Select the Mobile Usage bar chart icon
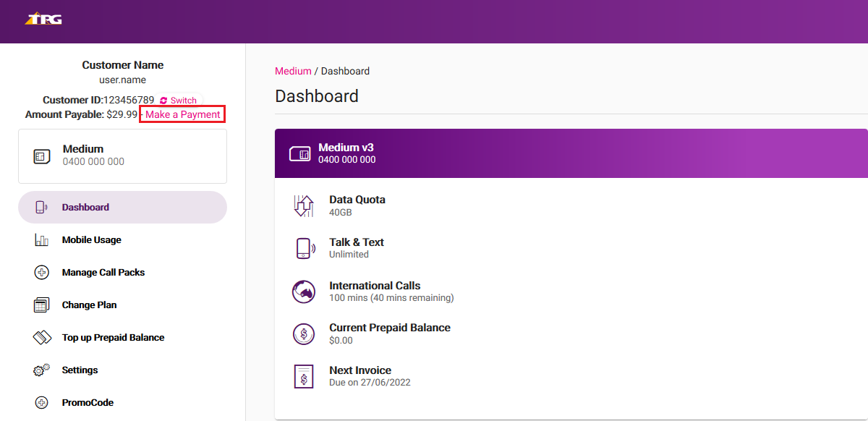 pyautogui.click(x=41, y=239)
